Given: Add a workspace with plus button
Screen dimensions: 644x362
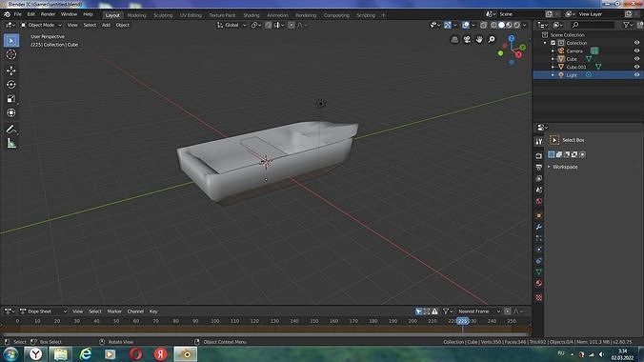Looking at the screenshot, I should pos(383,15).
